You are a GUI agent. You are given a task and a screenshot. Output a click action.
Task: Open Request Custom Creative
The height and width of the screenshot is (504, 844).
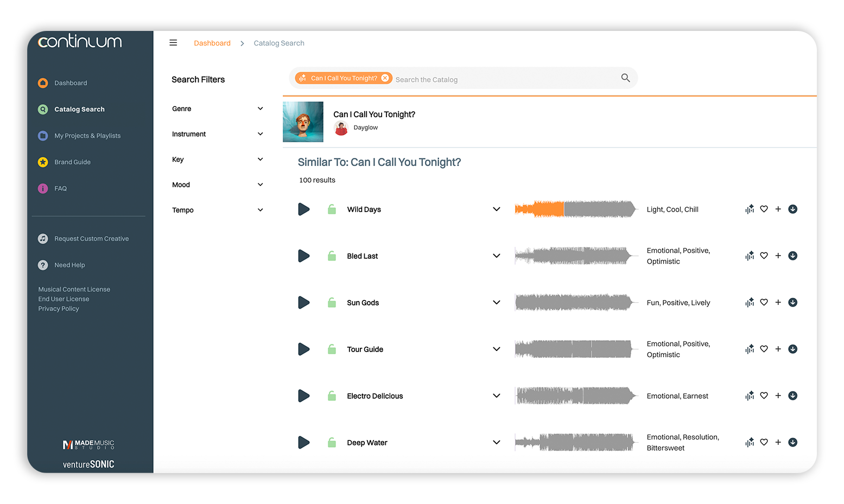[x=83, y=239]
